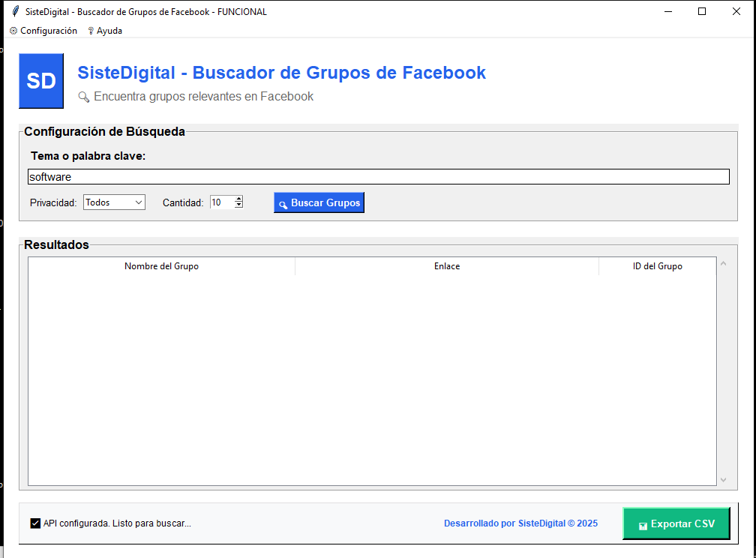Click the SisteDigital heading title text
This screenshot has width=756, height=558.
point(281,73)
